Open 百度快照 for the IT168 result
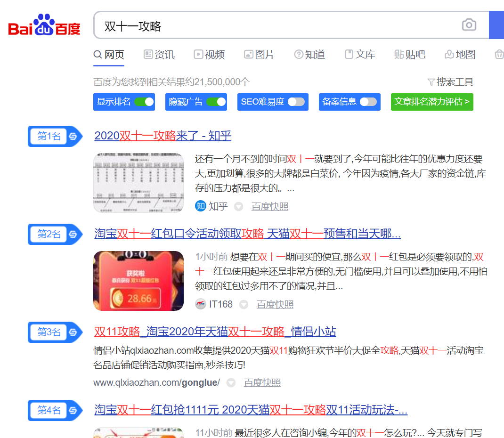Screen dimensions: 504x438 click(275, 304)
